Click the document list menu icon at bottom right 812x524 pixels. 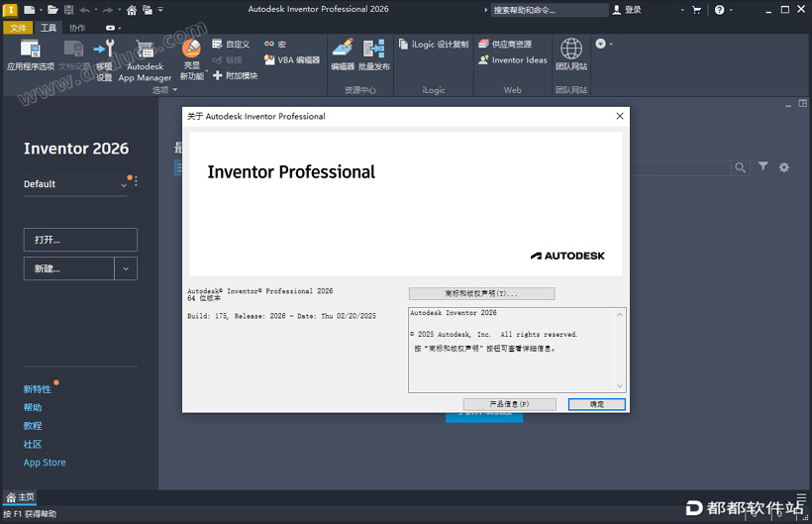click(802, 496)
